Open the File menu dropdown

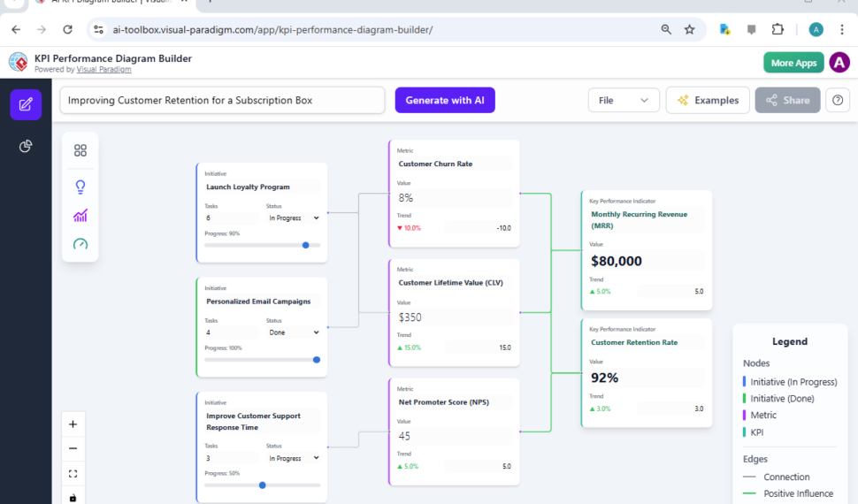(x=624, y=100)
